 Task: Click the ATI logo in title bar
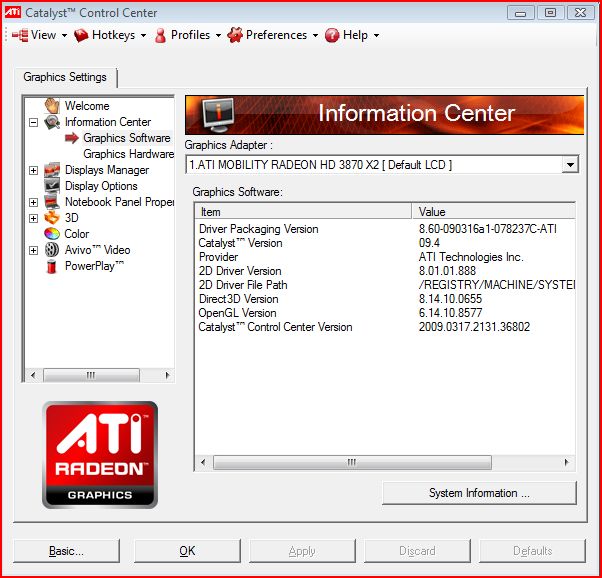coord(13,12)
